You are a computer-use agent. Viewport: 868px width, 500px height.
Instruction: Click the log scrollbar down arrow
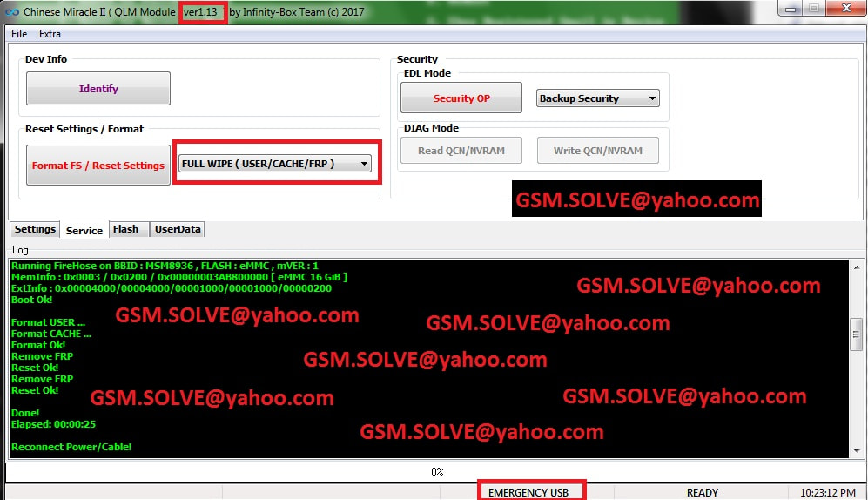coord(856,449)
